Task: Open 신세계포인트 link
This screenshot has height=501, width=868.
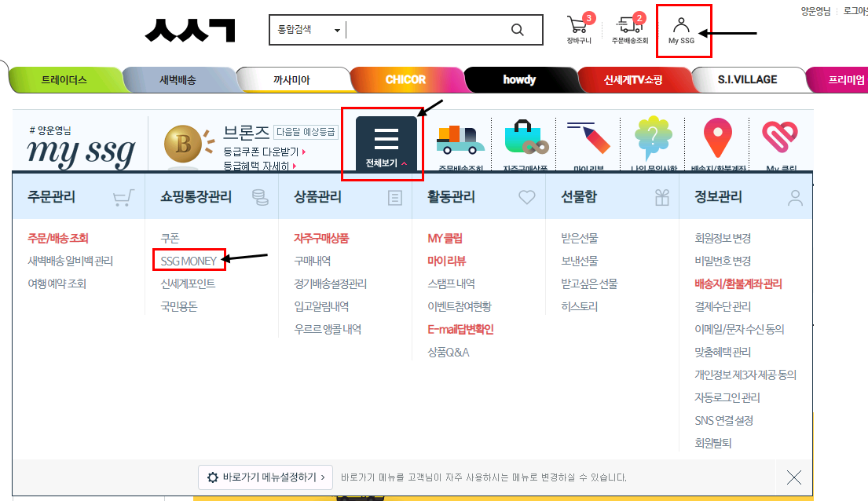Action: coord(188,283)
